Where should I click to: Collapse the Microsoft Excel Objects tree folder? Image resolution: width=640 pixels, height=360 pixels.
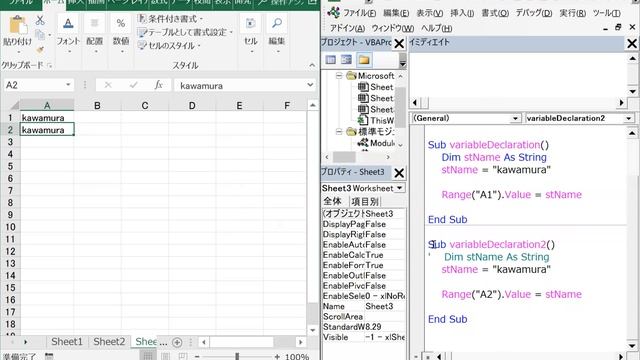coord(339,76)
